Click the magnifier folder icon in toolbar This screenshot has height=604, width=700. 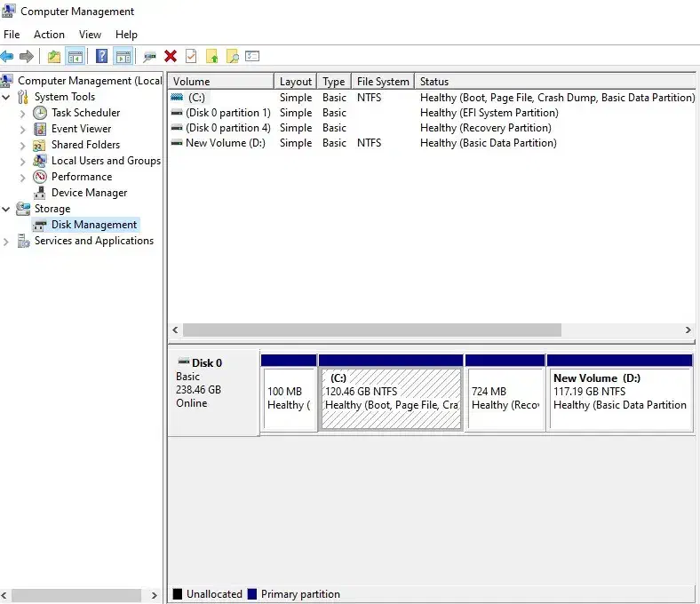click(x=233, y=56)
